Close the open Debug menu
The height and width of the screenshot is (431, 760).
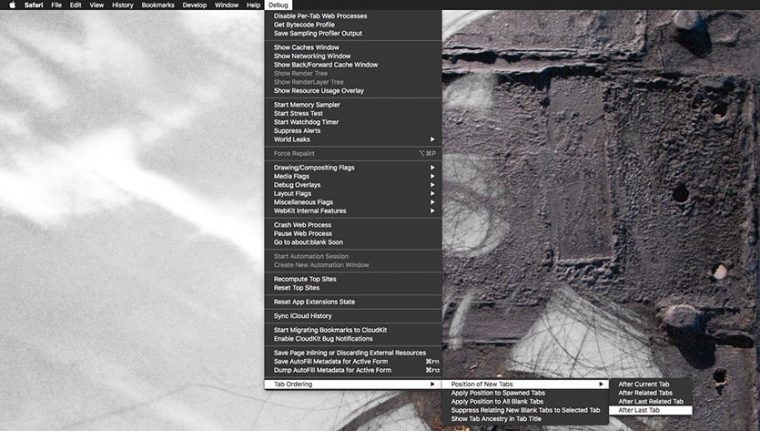(278, 5)
